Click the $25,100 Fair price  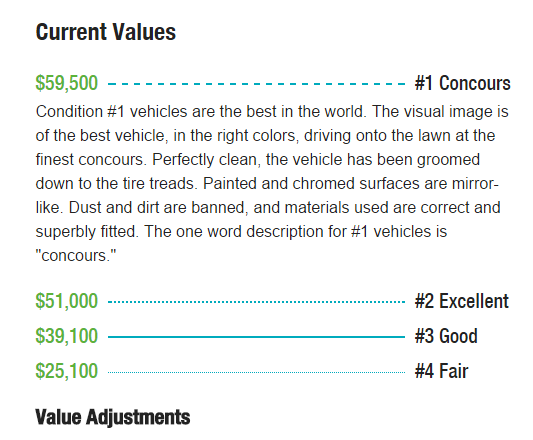click(x=67, y=371)
